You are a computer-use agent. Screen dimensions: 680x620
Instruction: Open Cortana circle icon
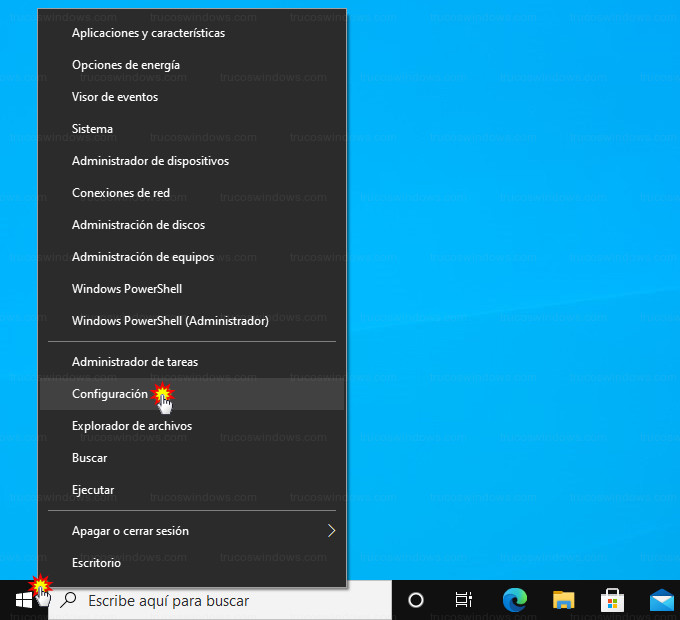click(x=416, y=600)
